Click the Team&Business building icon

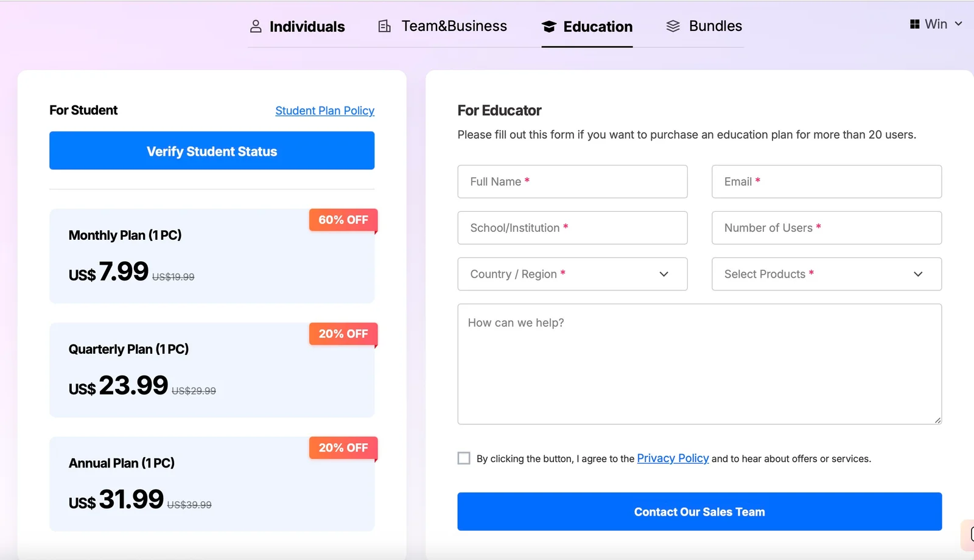384,26
